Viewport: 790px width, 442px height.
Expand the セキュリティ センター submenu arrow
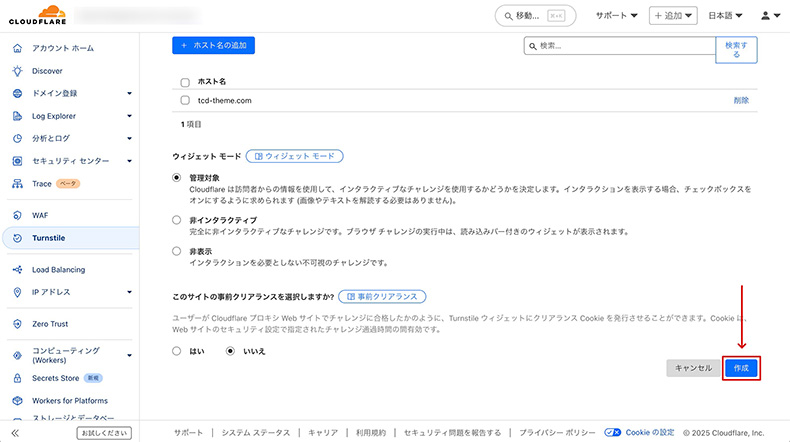(x=129, y=161)
